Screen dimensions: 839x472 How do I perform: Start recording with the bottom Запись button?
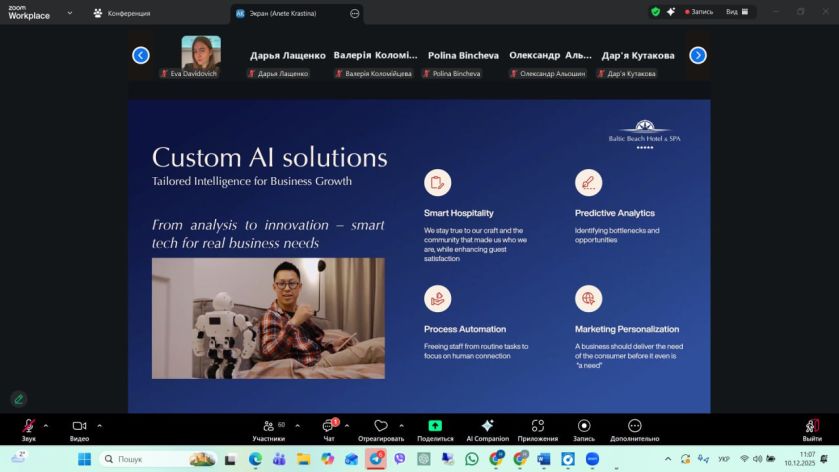584,430
